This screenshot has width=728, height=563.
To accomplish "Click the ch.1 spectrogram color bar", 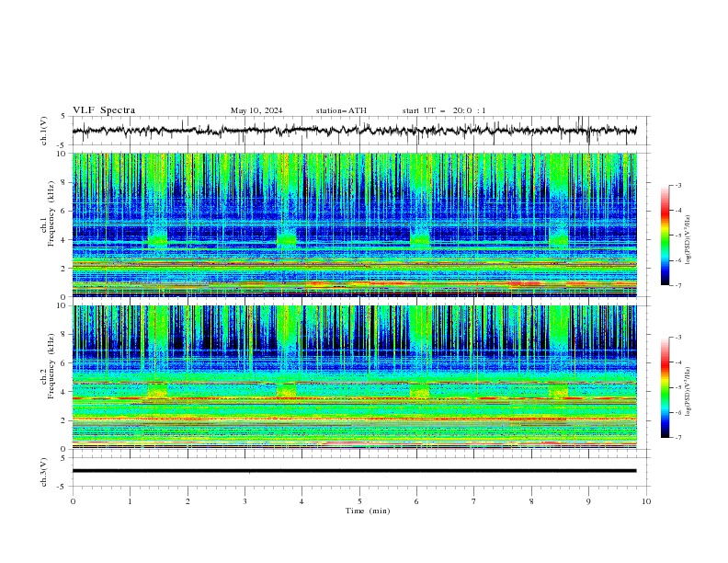I will (665, 236).
